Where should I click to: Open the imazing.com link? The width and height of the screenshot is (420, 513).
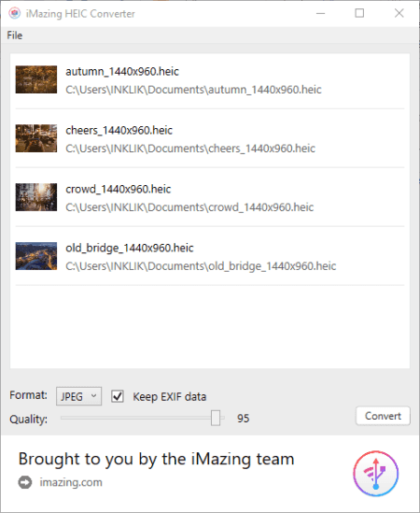pyautogui.click(x=71, y=482)
